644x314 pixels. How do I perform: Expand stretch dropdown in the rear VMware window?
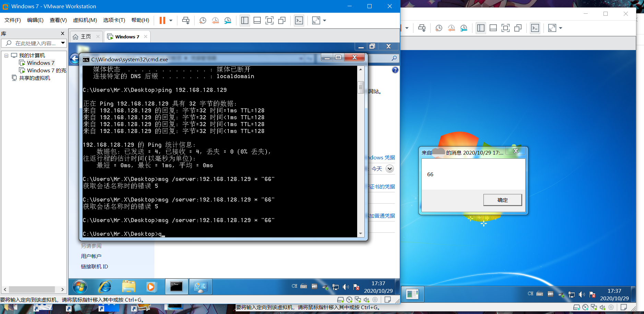click(561, 28)
